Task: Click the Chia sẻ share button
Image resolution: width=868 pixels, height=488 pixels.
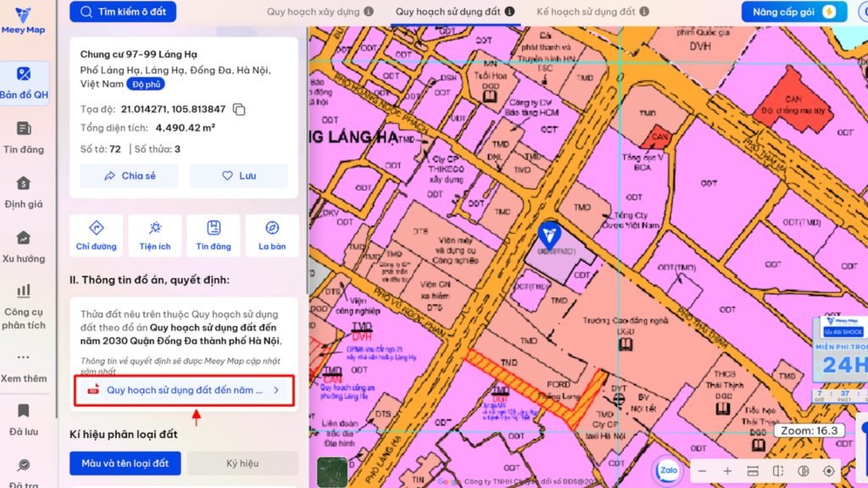Action: click(129, 175)
